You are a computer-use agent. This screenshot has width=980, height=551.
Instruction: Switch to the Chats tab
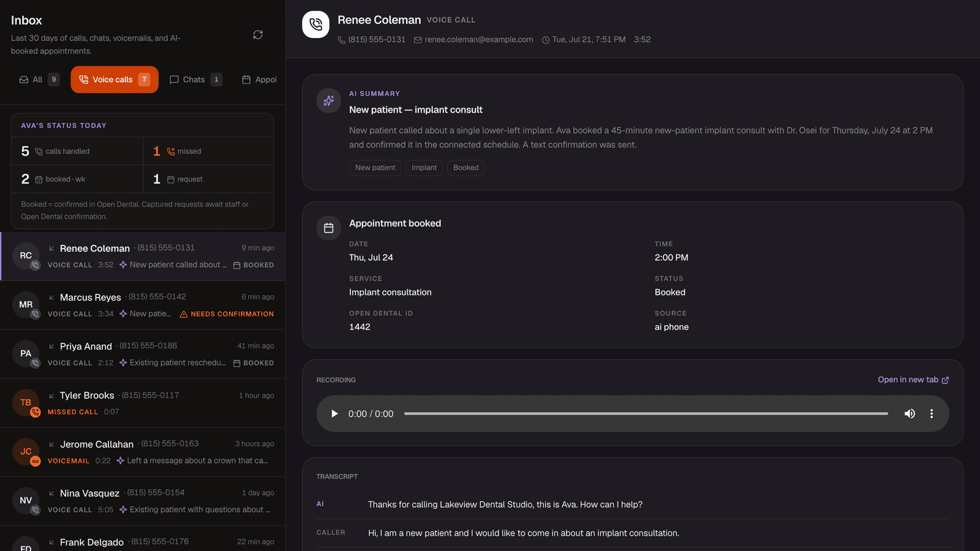click(x=195, y=80)
